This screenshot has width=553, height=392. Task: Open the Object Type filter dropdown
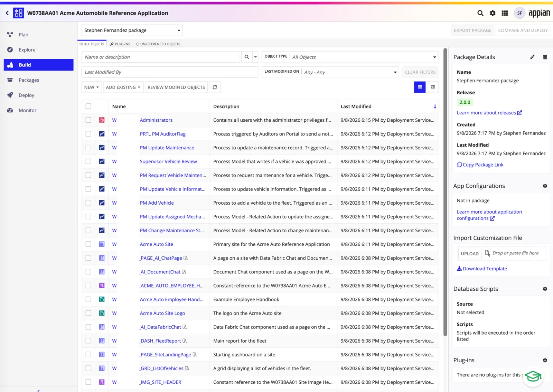[350, 57]
